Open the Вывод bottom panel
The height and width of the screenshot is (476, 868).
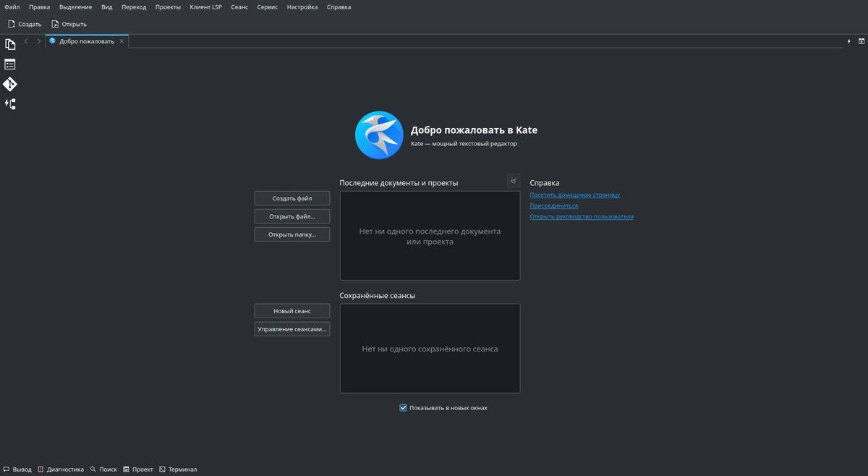tap(17, 469)
